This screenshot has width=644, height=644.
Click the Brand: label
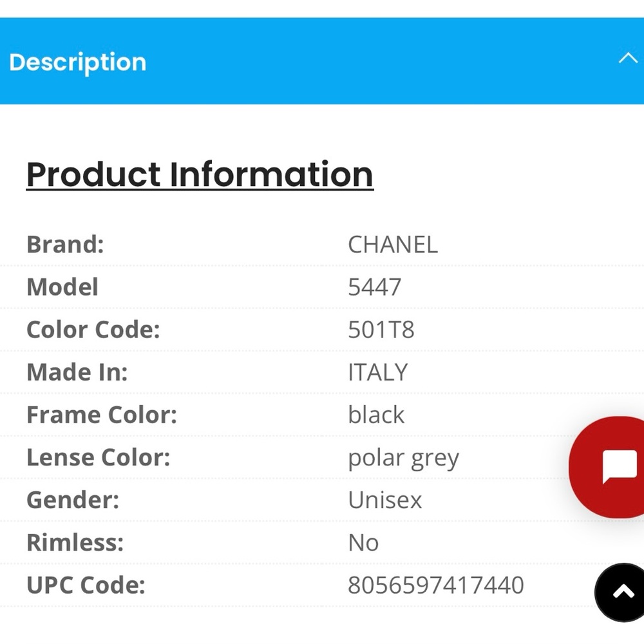pyautogui.click(x=65, y=245)
